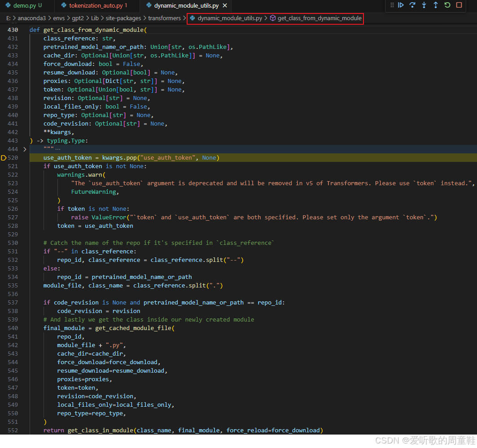This screenshot has width=477, height=448.
Task: Grab the debug toolbar drag handle
Action: 392,5
